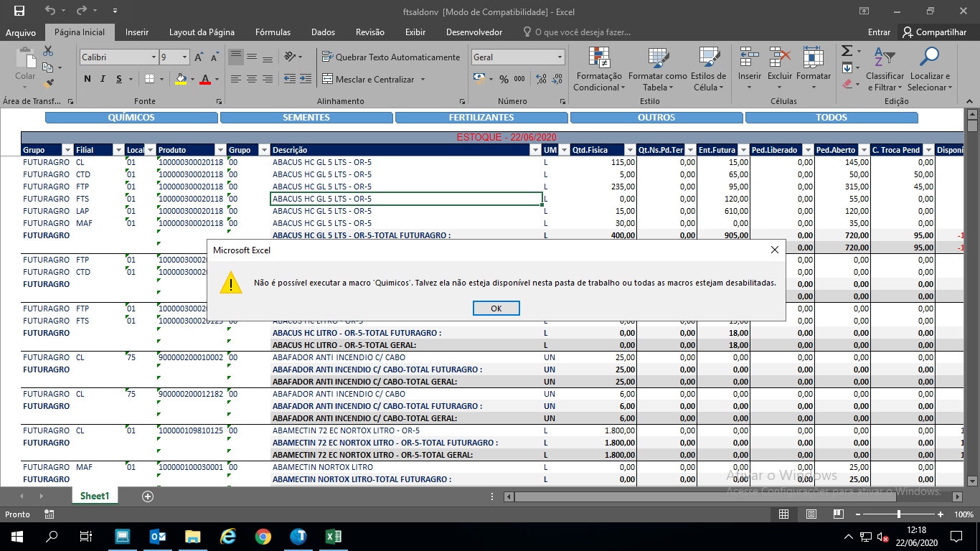This screenshot has width=980, height=551.
Task: Open Estilos de Célula gallery
Action: pyautogui.click(x=708, y=70)
